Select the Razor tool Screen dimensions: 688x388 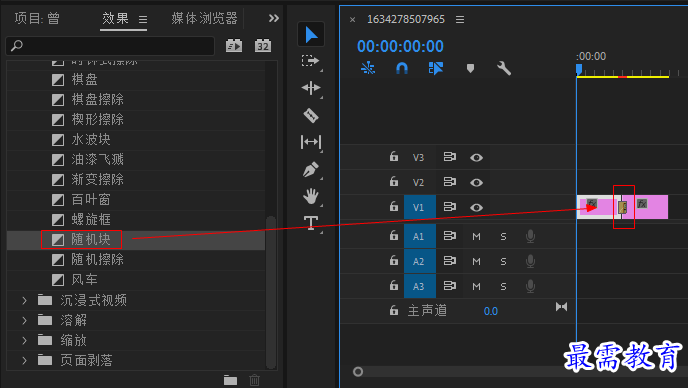pos(311,115)
